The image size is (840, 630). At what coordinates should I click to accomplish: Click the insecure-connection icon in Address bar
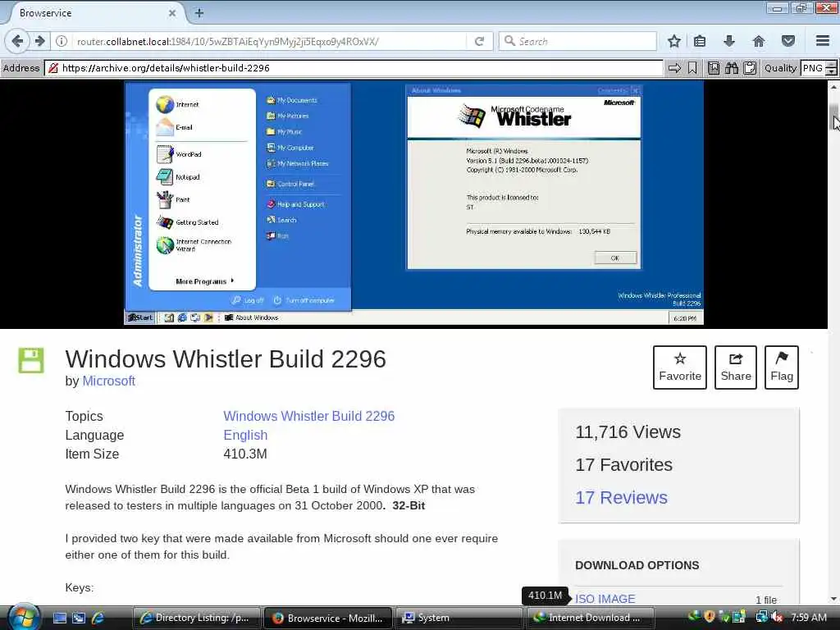53,68
